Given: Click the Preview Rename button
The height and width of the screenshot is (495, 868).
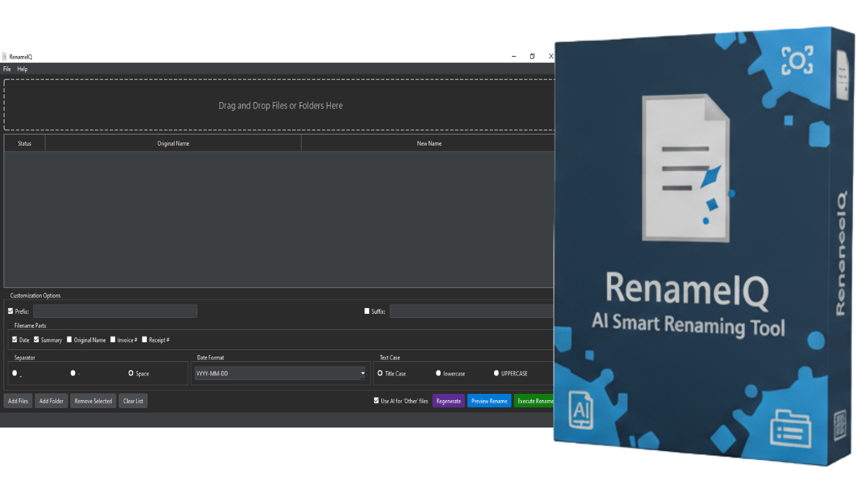Looking at the screenshot, I should click(489, 401).
